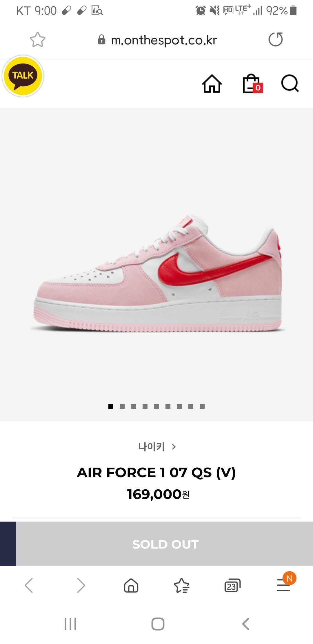Select the second image carousel dot

point(122,406)
